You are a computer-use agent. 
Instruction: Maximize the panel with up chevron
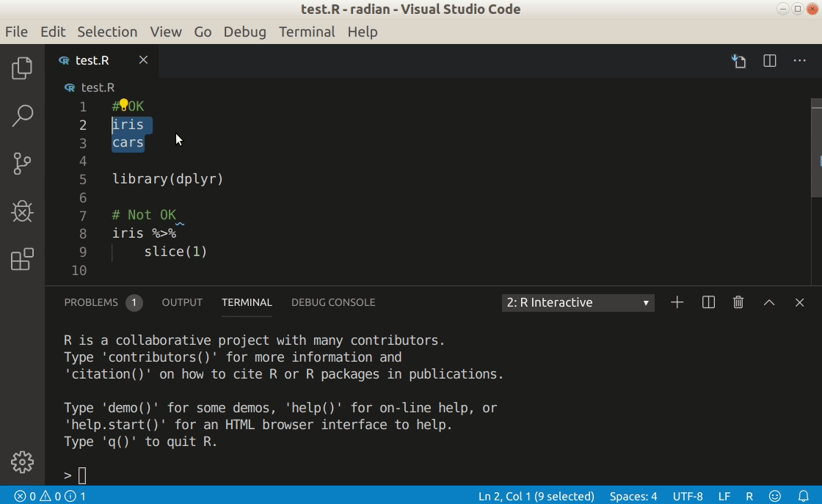pyautogui.click(x=769, y=302)
